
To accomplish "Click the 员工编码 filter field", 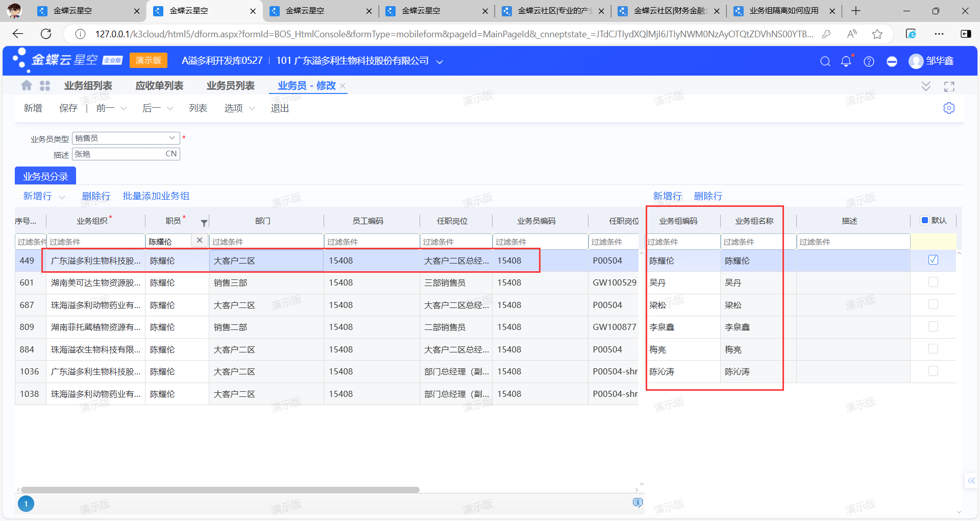I will pyautogui.click(x=372, y=241).
